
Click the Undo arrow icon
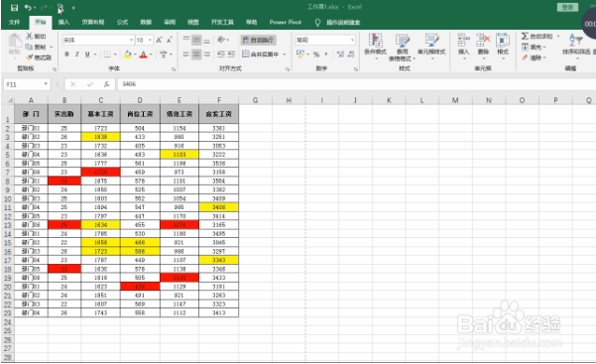tap(28, 8)
